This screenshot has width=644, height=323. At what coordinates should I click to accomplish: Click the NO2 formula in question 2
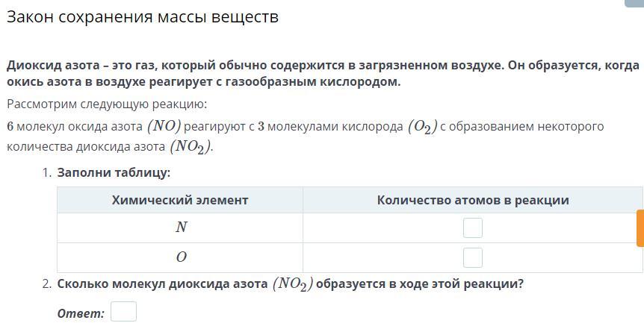pos(292,284)
